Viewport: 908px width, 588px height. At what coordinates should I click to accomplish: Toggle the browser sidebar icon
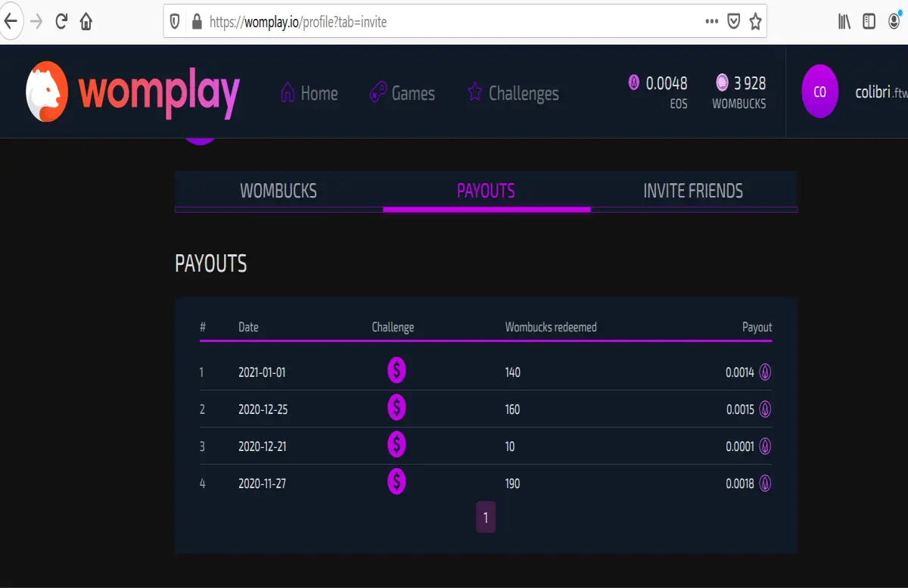869,22
